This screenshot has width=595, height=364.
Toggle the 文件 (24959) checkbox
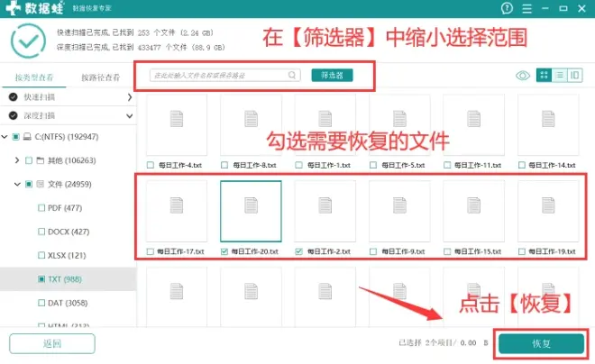[x=29, y=185]
